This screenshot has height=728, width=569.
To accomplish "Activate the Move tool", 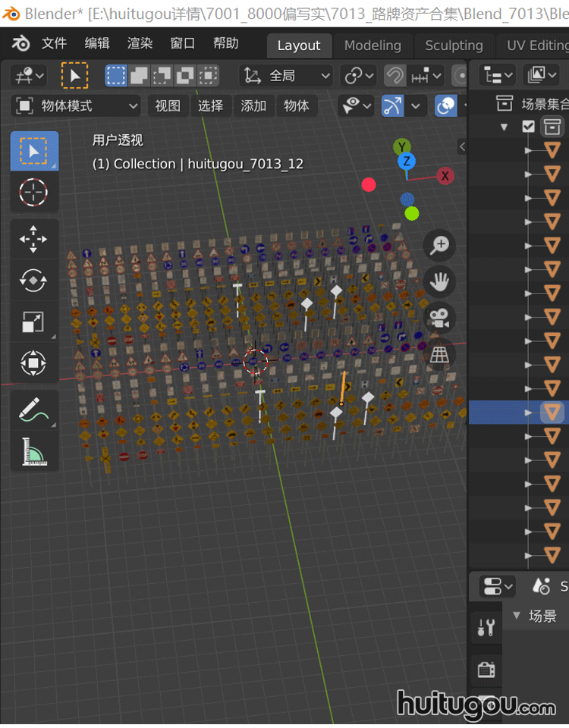I will (33, 240).
